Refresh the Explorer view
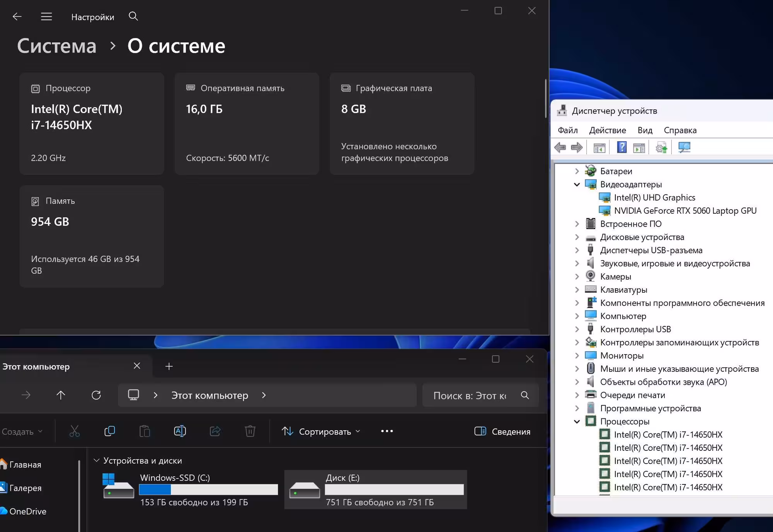 click(96, 395)
